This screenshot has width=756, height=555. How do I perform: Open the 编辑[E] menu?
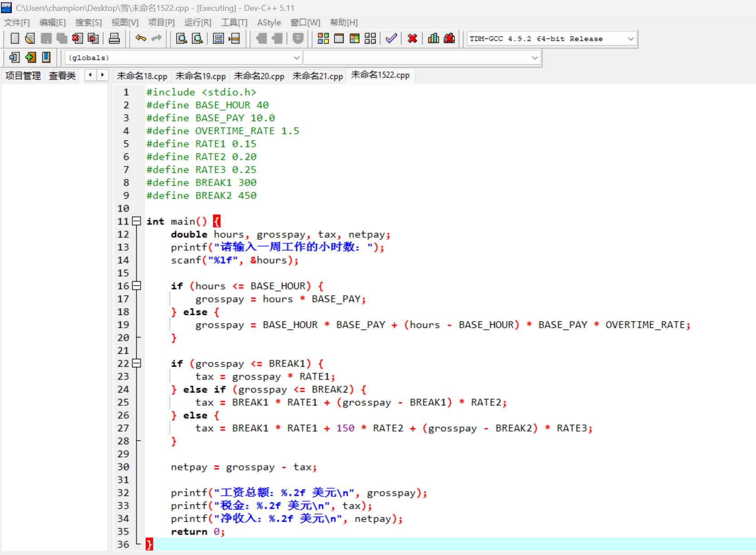pyautogui.click(x=53, y=23)
